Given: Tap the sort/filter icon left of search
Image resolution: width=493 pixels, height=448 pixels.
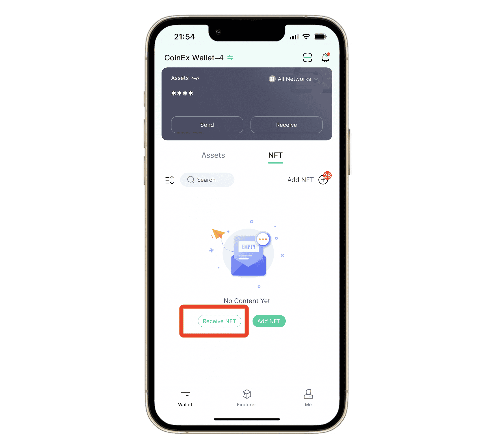Looking at the screenshot, I should pos(170,180).
